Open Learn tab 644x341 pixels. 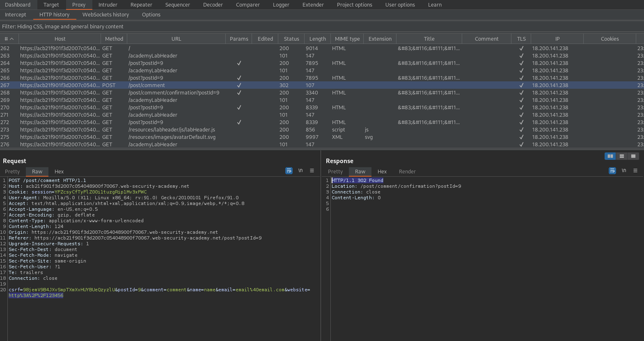tap(435, 5)
